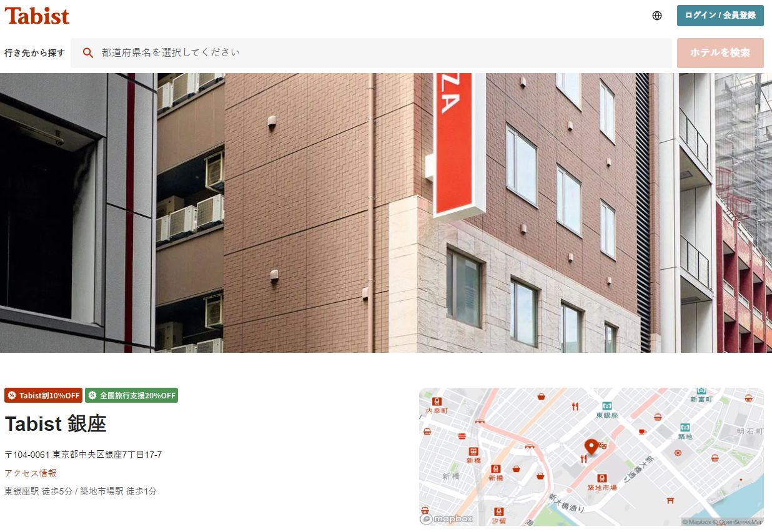Viewport: 772px width, 532px height.
Task: Focus the prefecture selection search field
Action: (371, 53)
